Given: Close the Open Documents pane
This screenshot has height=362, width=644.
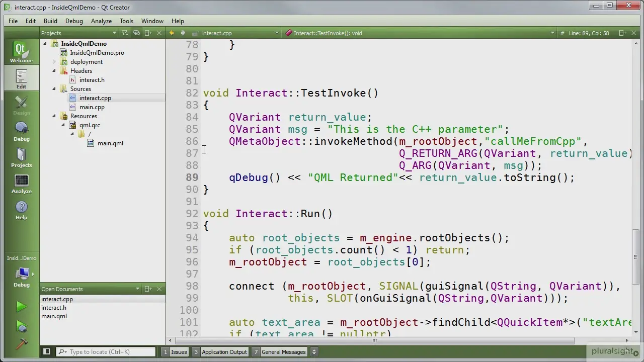Looking at the screenshot, I should coord(159,289).
